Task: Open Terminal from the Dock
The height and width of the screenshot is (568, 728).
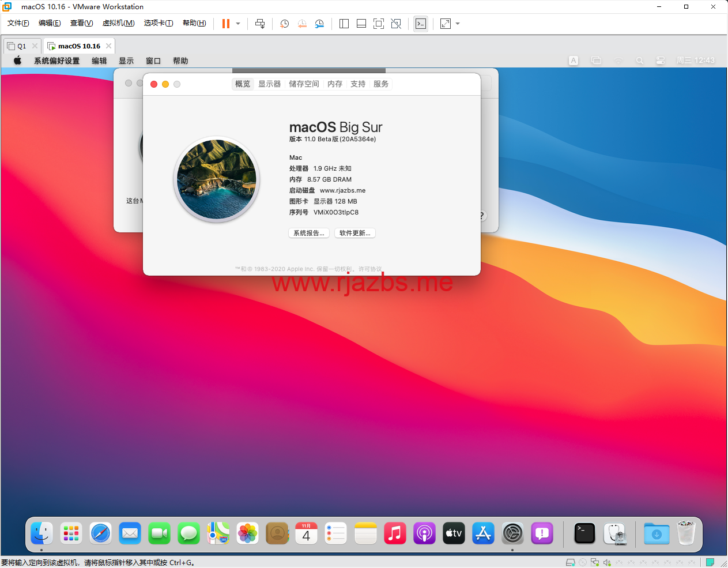Action: tap(584, 533)
